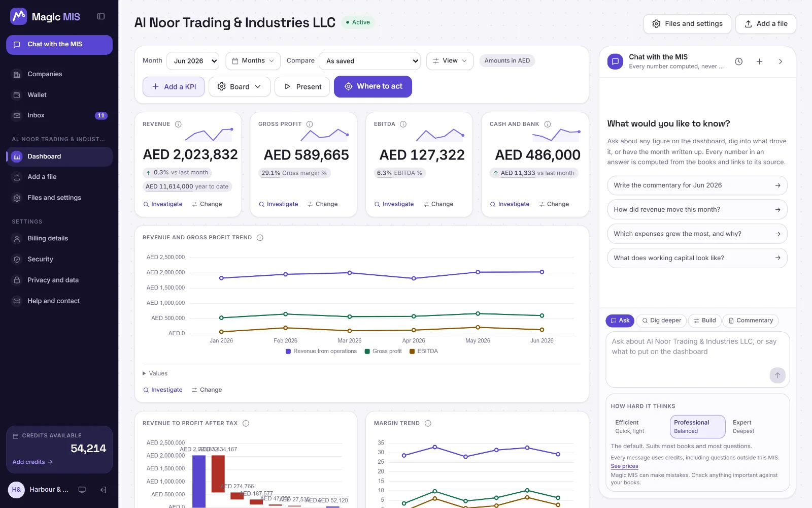
Task: Open the Month Jun 2026 dropdown
Action: (x=193, y=61)
